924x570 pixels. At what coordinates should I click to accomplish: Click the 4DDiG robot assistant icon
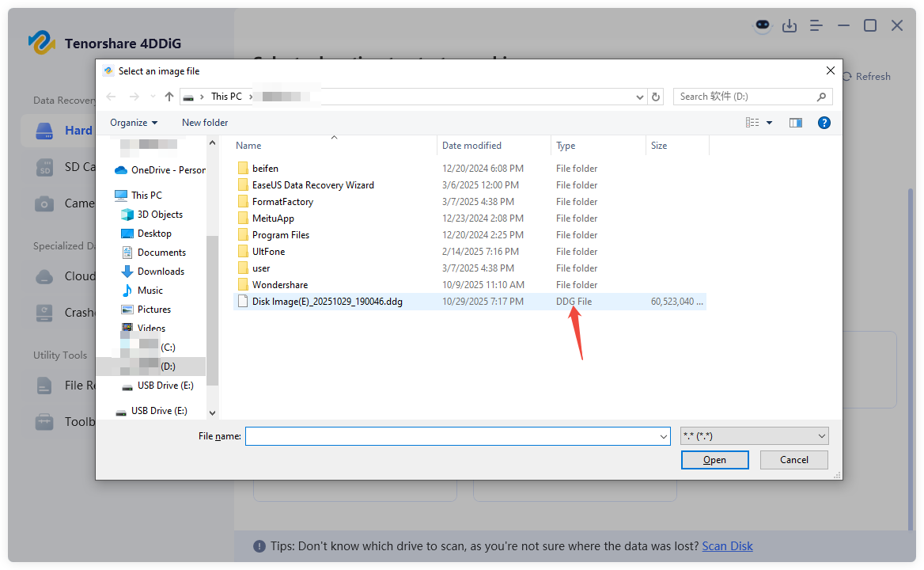click(x=763, y=25)
